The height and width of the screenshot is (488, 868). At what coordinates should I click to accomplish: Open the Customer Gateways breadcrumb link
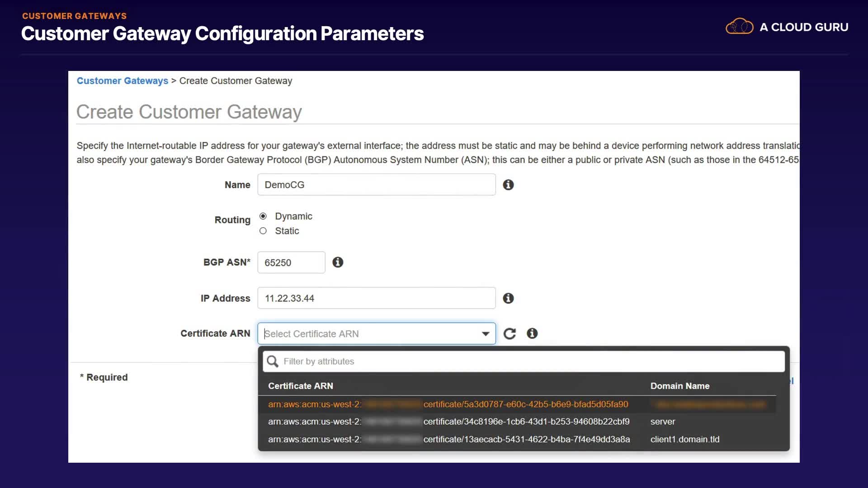[122, 81]
